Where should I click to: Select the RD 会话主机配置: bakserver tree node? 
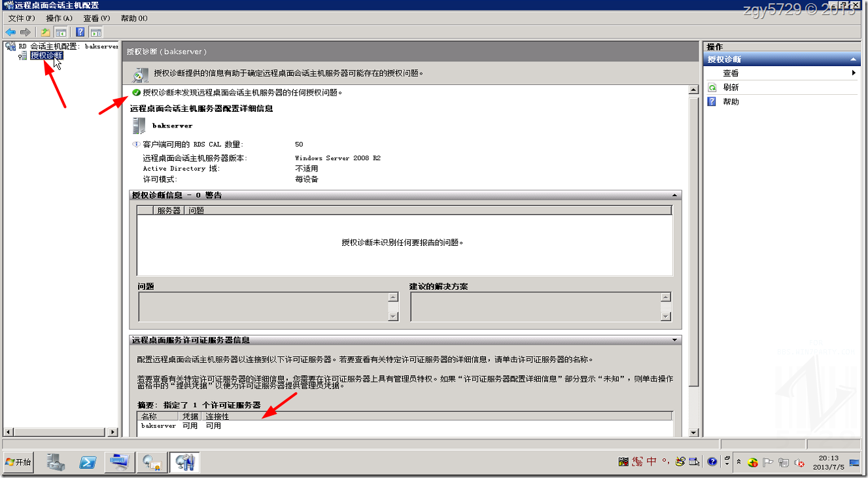[67, 46]
